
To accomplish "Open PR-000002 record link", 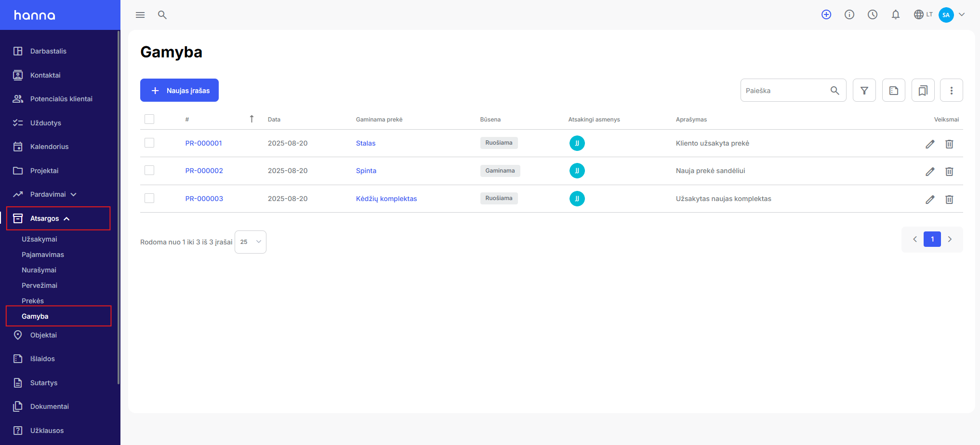I will 204,171.
